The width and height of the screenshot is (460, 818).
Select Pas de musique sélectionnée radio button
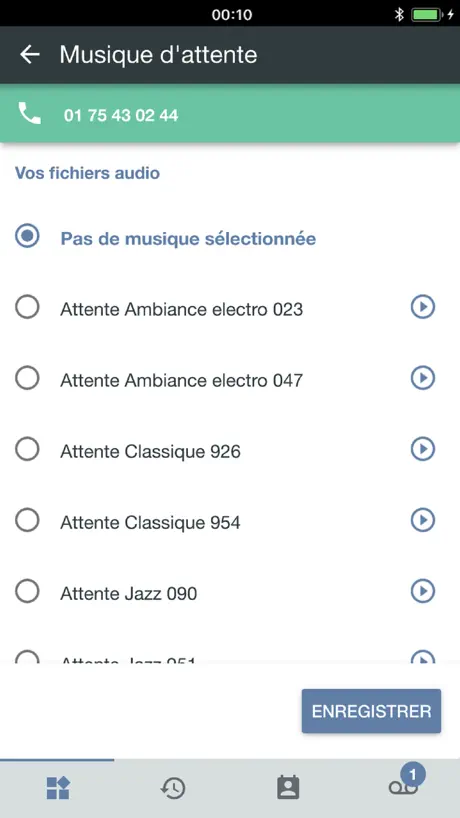click(27, 236)
